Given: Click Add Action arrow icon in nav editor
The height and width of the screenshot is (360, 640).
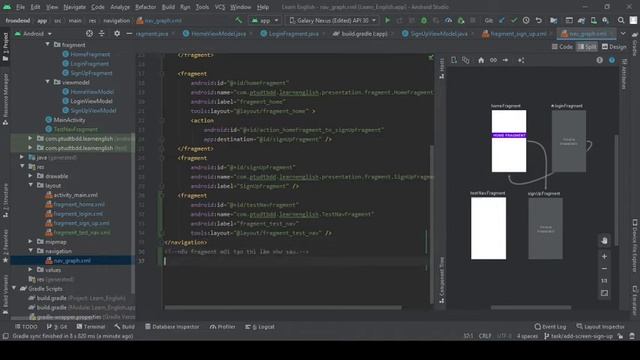Looking at the screenshot, I should 505,60.
